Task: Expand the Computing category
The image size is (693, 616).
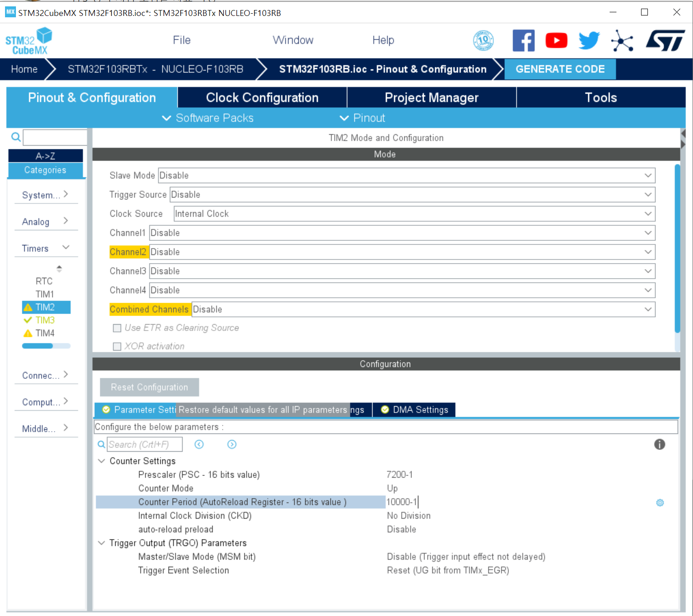Action: point(46,402)
